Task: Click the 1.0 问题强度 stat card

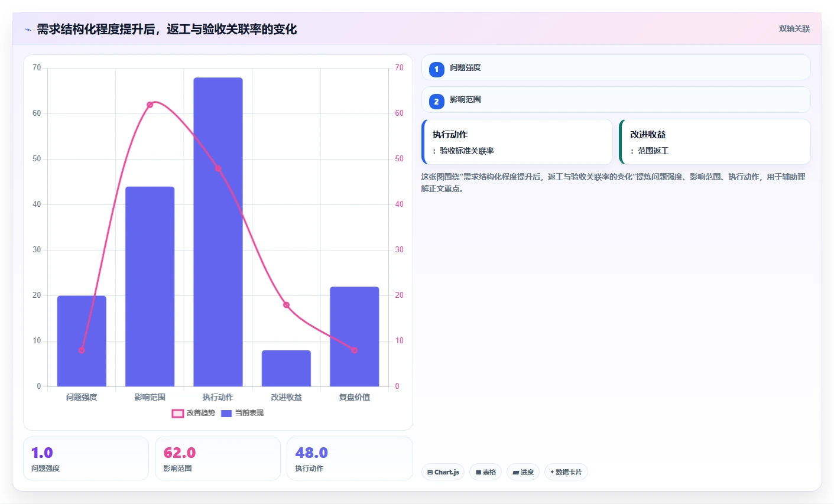Action: [86, 459]
